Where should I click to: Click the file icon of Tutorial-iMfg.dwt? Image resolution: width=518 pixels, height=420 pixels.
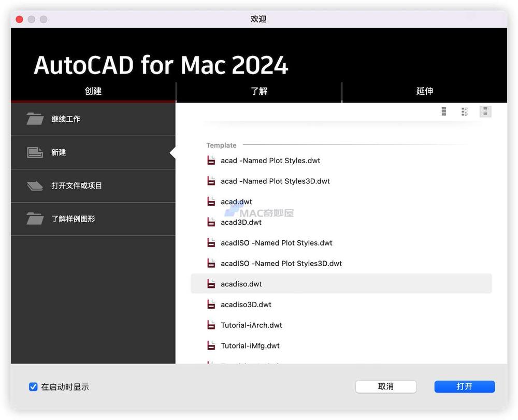(211, 345)
